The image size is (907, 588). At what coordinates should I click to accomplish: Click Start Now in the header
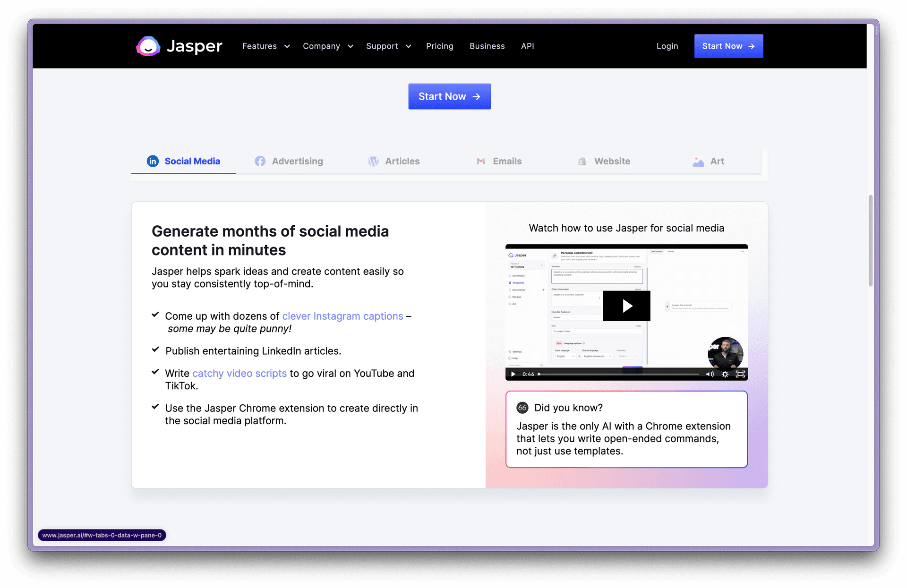[x=728, y=46]
